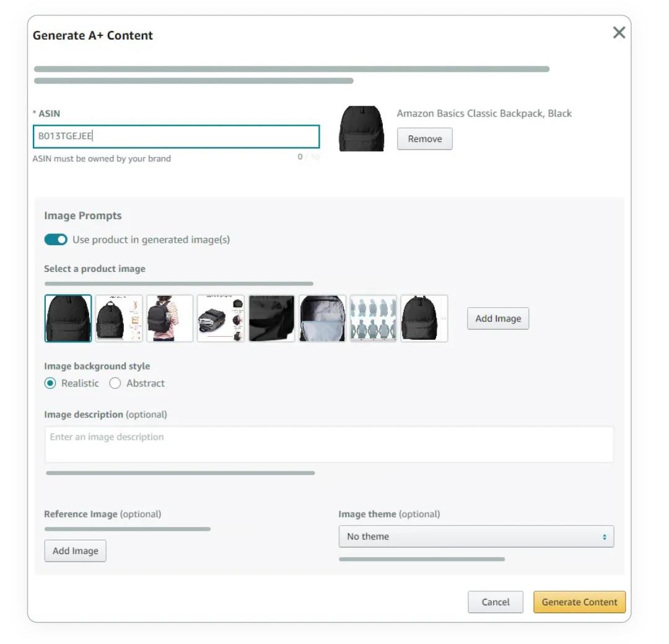Viewport: 669px width, 644px height.
Task: Select the front-view backpack thumbnail
Action: click(68, 318)
